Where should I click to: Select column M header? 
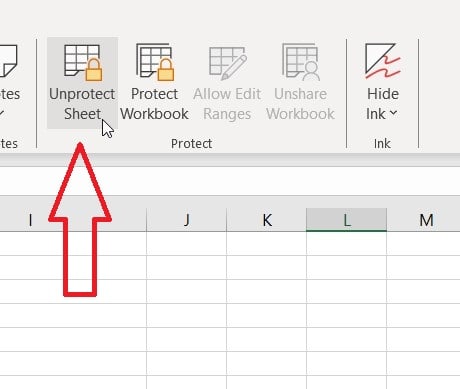click(x=424, y=220)
